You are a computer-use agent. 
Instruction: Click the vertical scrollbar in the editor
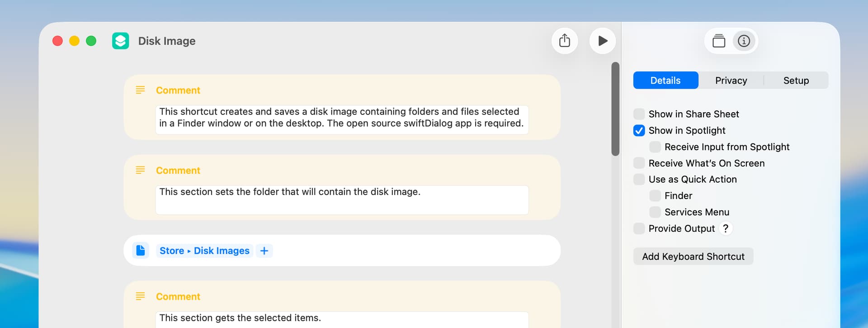click(615, 109)
